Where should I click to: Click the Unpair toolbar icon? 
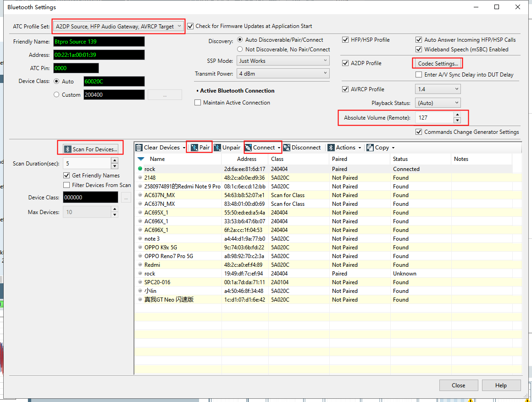tap(217, 148)
